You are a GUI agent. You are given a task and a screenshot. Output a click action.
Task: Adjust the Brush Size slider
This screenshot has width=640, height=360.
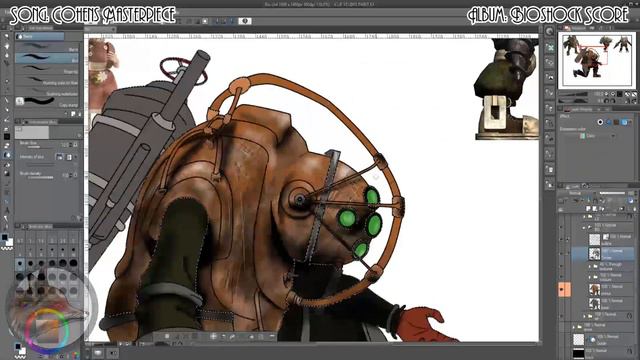pyautogui.click(x=40, y=146)
